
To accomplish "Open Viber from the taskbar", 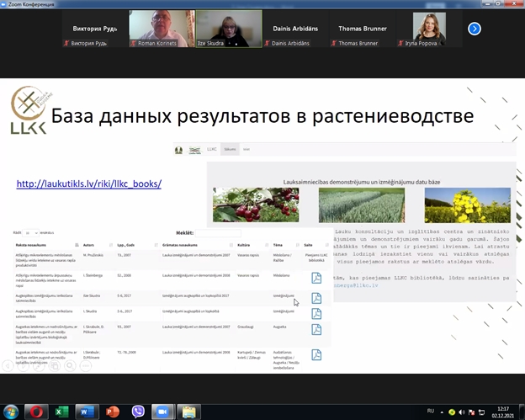I will coord(138,412).
